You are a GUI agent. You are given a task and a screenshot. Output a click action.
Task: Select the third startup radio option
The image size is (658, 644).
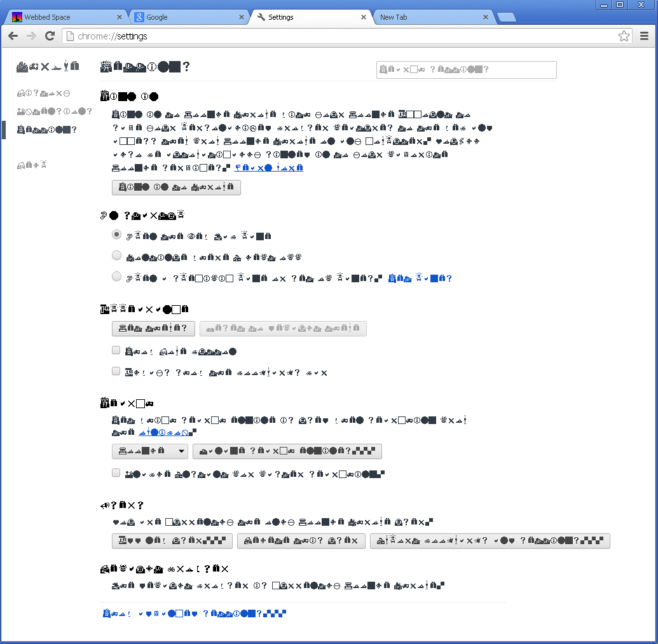(116, 277)
